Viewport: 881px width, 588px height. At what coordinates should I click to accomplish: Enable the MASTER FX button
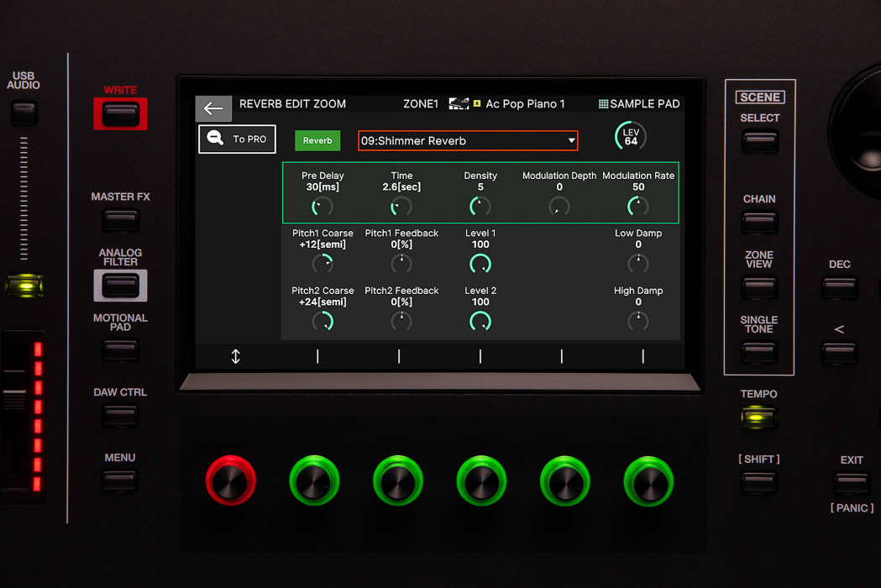point(119,221)
